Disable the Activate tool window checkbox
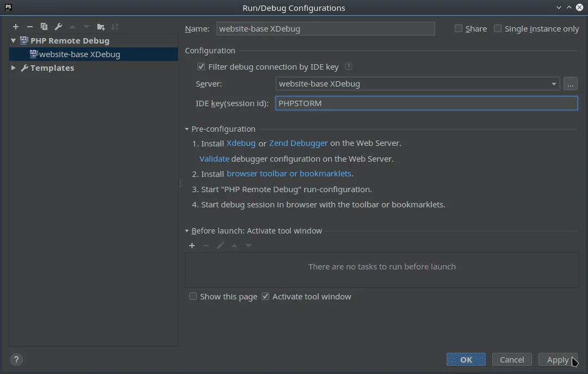 tap(265, 296)
